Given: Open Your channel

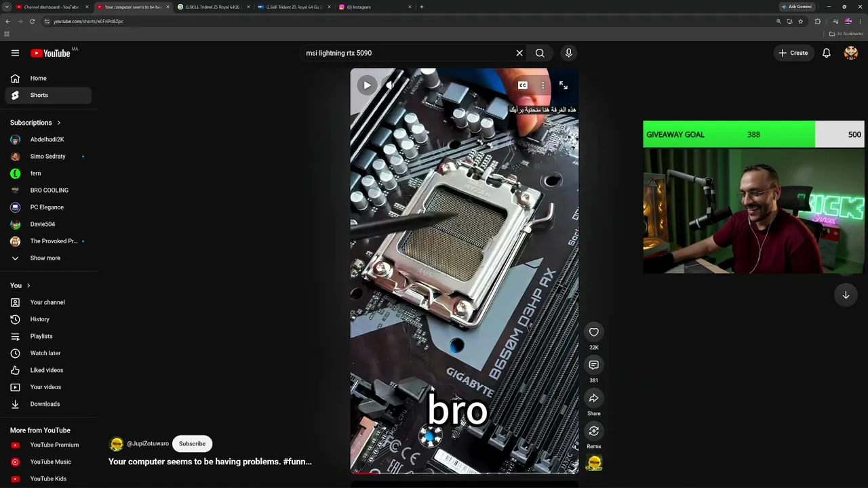Looking at the screenshot, I should point(48,302).
